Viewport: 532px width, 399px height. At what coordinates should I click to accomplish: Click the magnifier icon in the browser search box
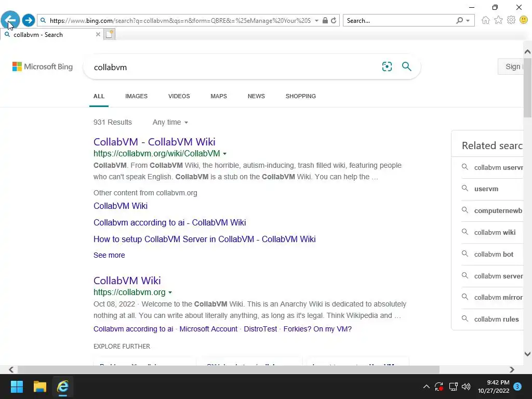coord(459,20)
